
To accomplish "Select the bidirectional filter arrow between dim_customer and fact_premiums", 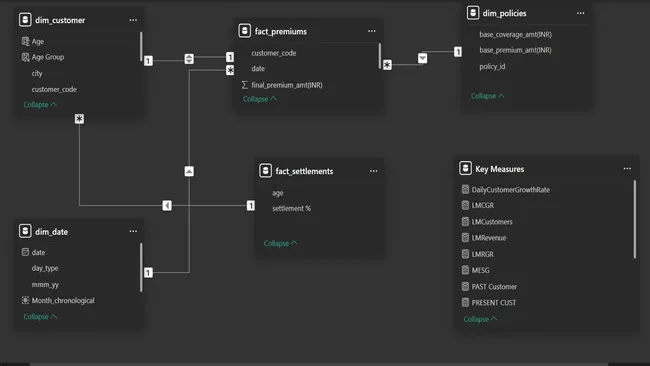I will [189, 58].
